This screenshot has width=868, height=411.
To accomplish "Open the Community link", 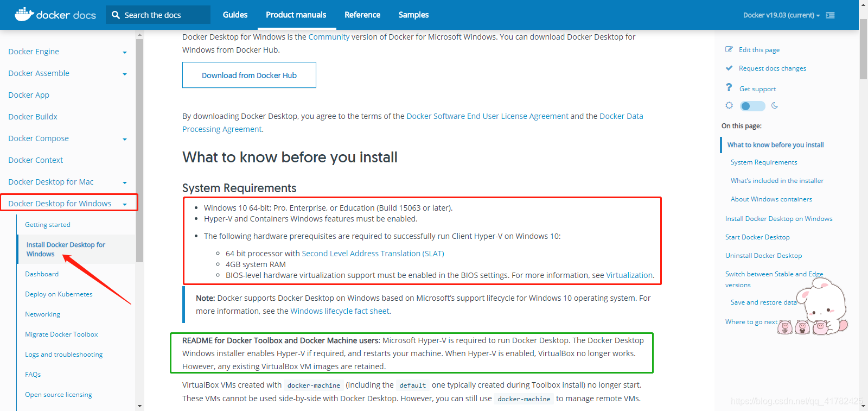I will (x=329, y=37).
